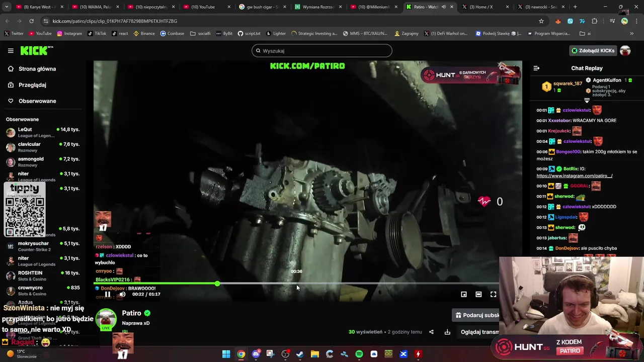Mute the clip volume
This screenshot has height=362, width=644.
coord(122,295)
